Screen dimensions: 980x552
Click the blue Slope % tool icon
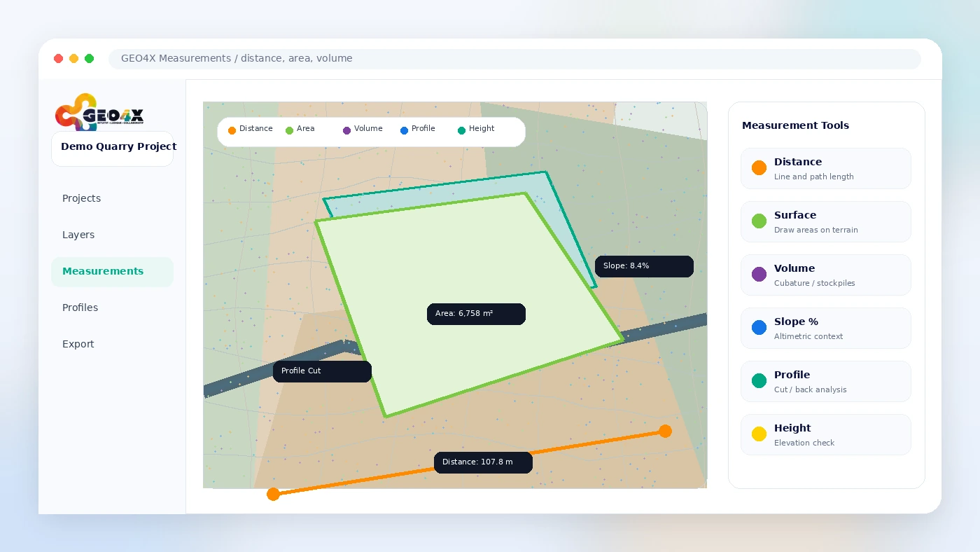click(759, 328)
